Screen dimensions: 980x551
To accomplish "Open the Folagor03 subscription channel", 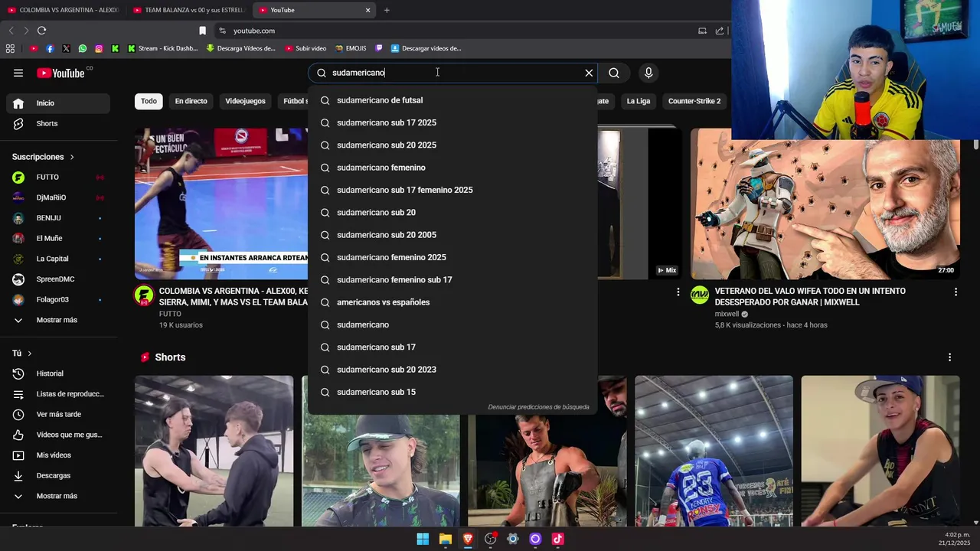I will (x=58, y=299).
